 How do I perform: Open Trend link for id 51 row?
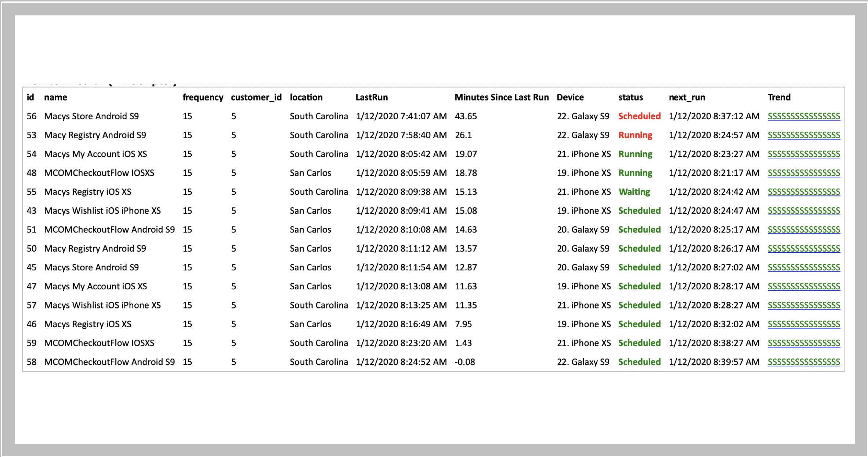[804, 230]
